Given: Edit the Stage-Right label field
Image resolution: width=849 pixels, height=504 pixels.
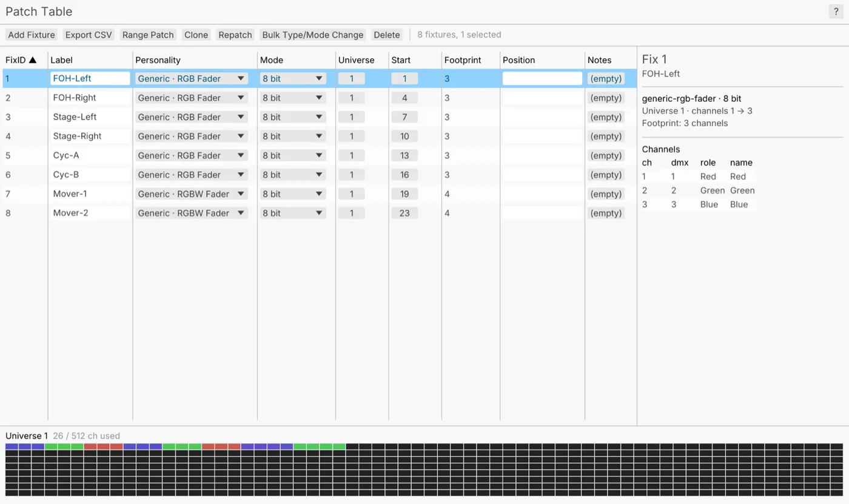Looking at the screenshot, I should (90, 136).
